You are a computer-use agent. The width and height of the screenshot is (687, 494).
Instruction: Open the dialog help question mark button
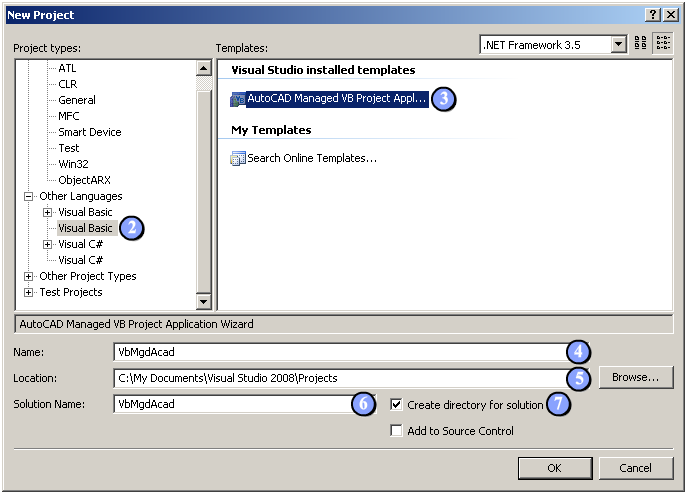pyautogui.click(x=653, y=15)
